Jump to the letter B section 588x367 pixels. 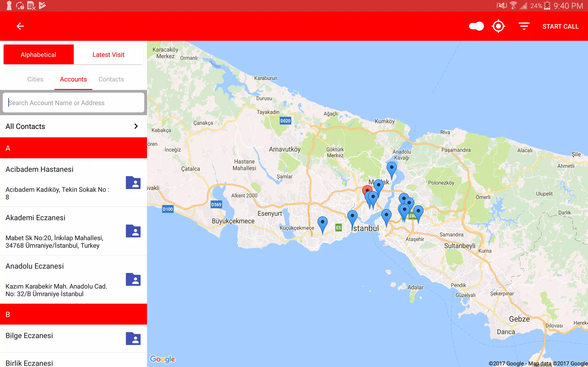73,314
